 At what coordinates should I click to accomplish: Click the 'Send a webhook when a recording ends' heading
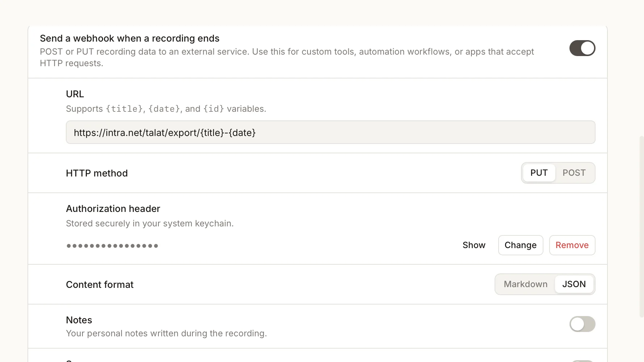coord(130,38)
